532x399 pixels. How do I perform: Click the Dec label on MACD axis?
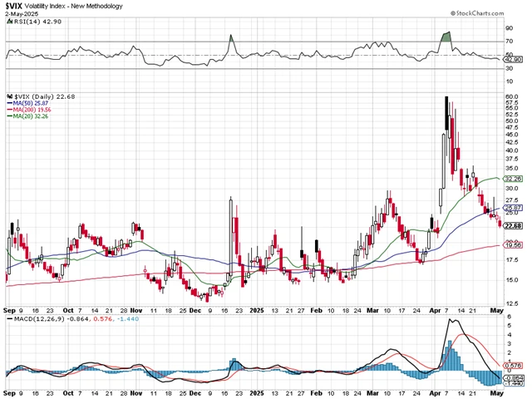click(x=195, y=393)
